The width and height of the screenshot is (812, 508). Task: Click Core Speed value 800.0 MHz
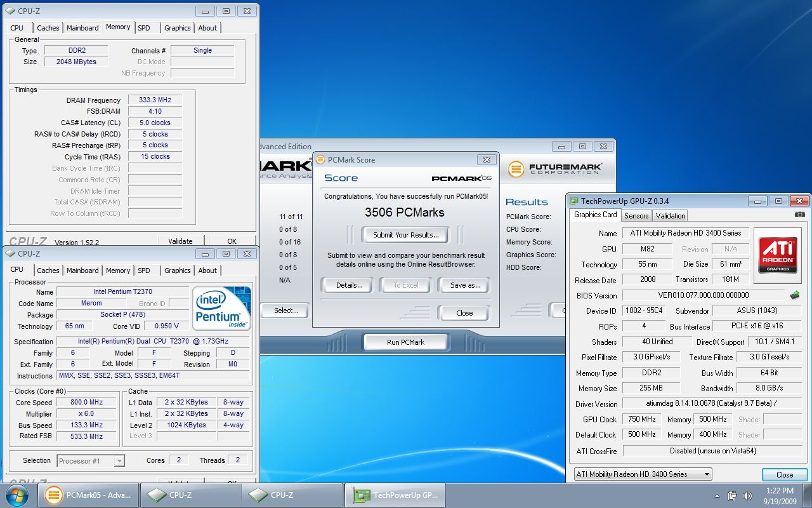[87, 403]
